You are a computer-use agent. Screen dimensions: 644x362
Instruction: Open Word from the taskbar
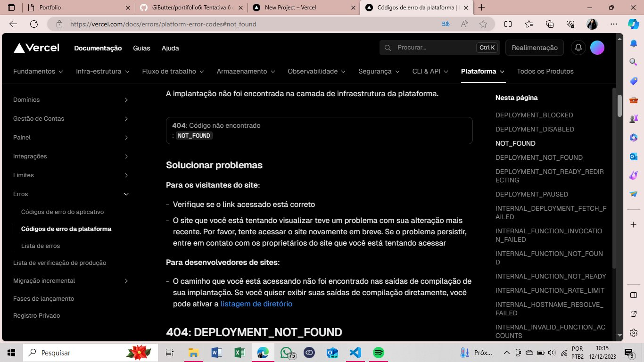click(216, 353)
